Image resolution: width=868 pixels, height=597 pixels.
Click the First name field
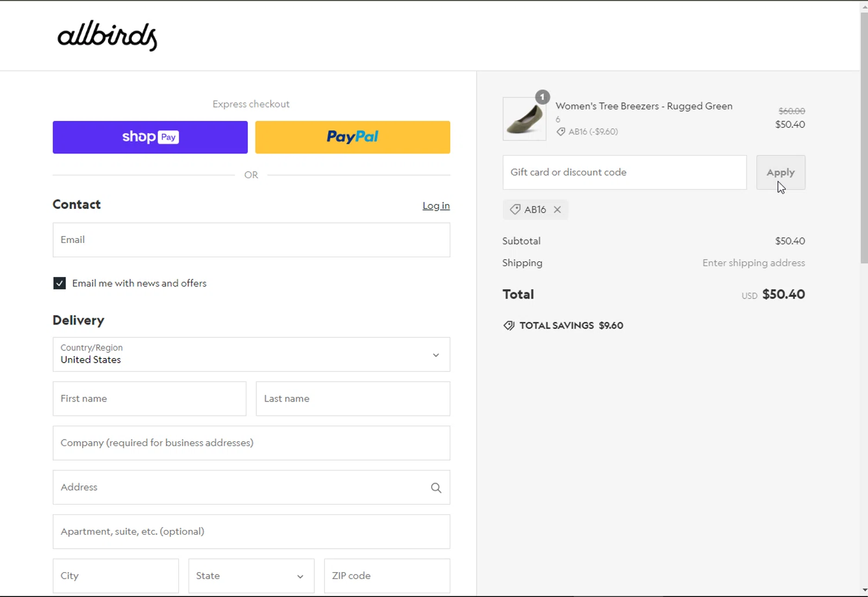149,399
